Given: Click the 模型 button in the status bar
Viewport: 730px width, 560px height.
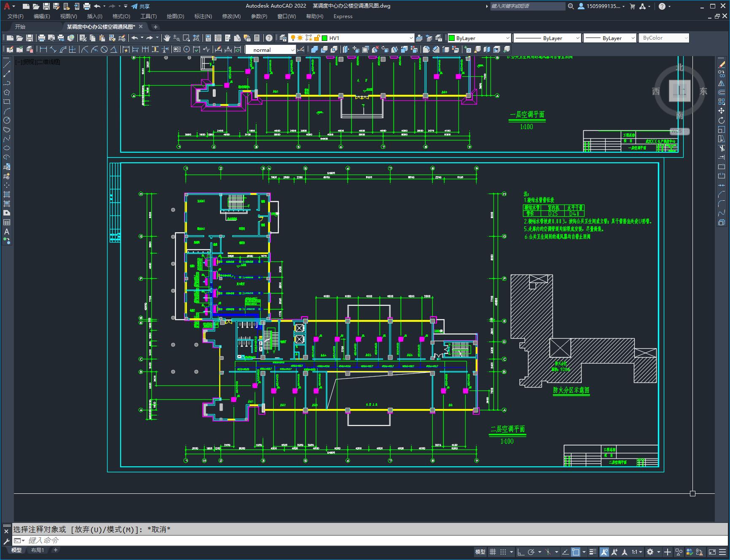Looking at the screenshot, I should point(480,552).
